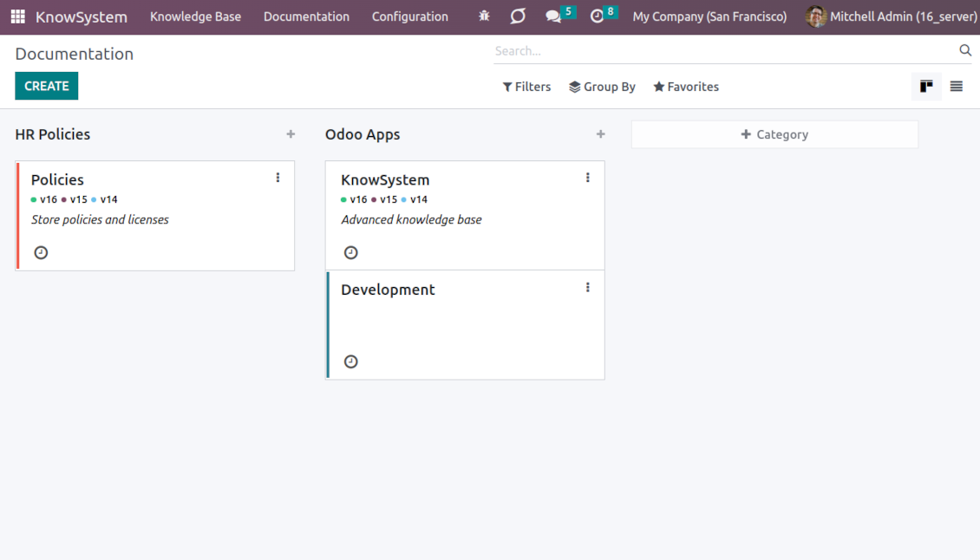Open the Filters dropdown

point(526,87)
